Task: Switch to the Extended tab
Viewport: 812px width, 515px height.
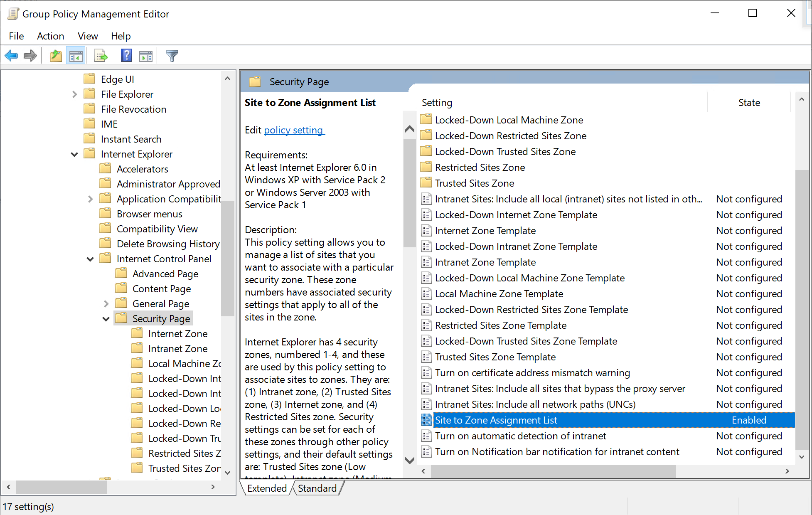Action: pyautogui.click(x=267, y=488)
